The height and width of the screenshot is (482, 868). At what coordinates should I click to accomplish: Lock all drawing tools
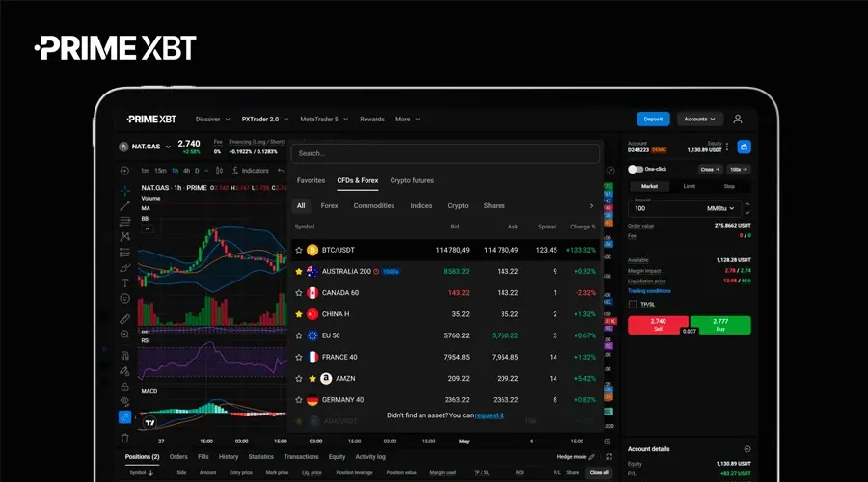point(125,387)
